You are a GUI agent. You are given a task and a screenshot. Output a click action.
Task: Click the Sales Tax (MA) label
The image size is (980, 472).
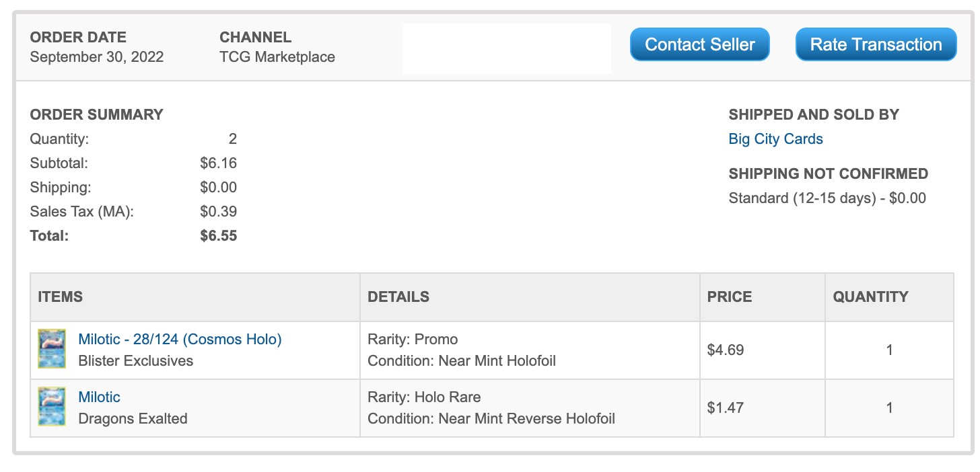pos(82,211)
